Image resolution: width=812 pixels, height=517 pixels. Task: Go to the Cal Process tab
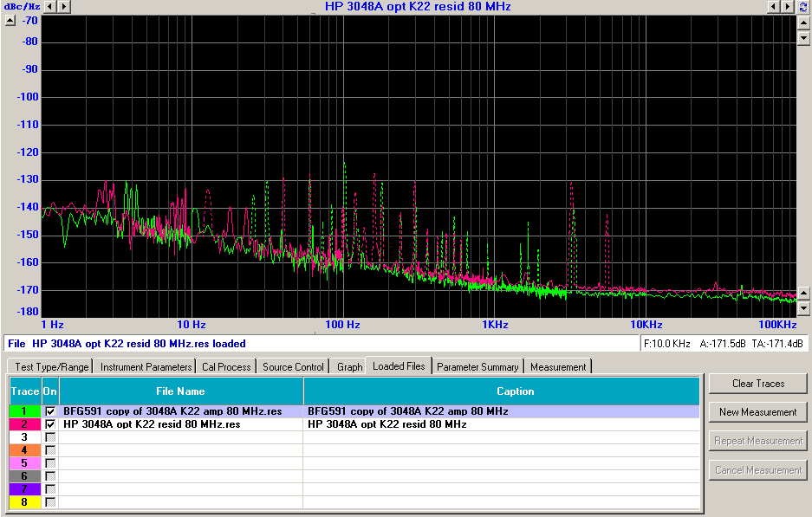point(226,367)
